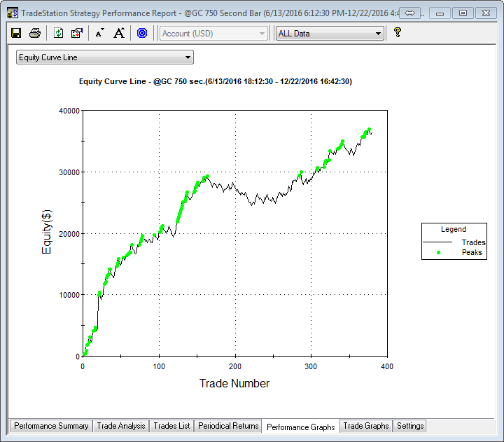
Task: Open the Equity Curve Line graph selector
Action: pos(105,57)
